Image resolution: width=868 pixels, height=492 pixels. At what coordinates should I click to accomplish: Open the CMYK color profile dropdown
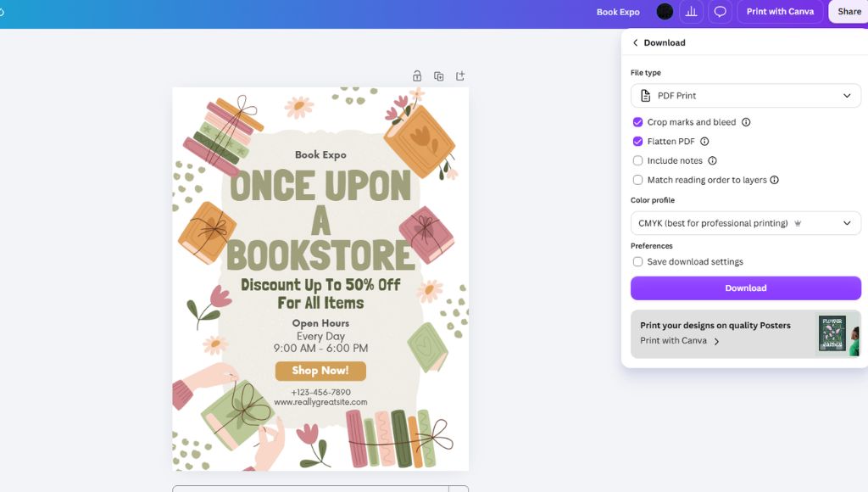(x=746, y=223)
